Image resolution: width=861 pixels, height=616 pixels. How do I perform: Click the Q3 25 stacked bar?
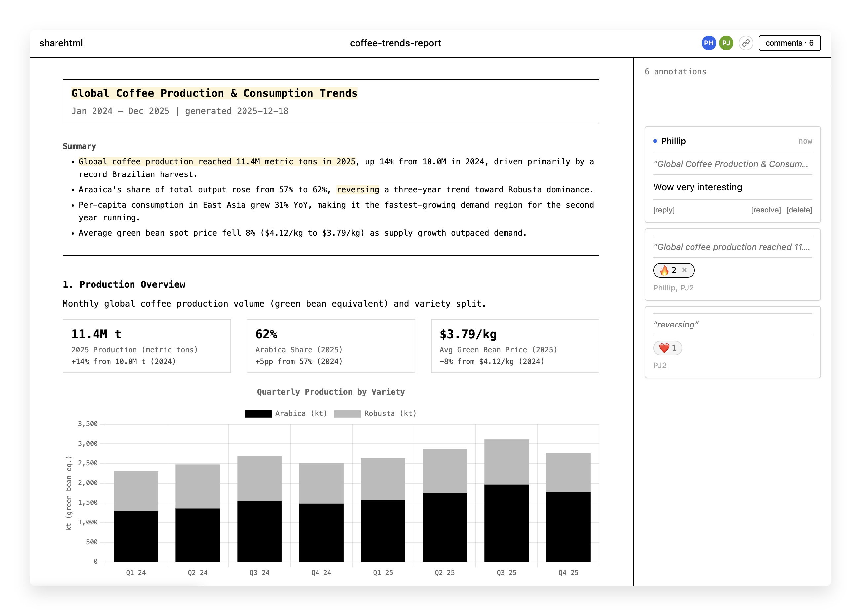coord(506,500)
